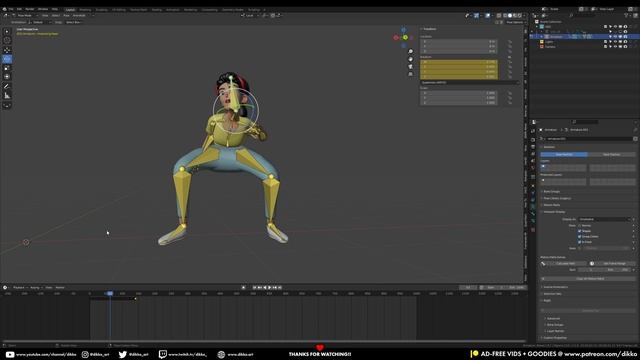
Task: Click the Patreon logo in bottom banner
Action: 474,353
